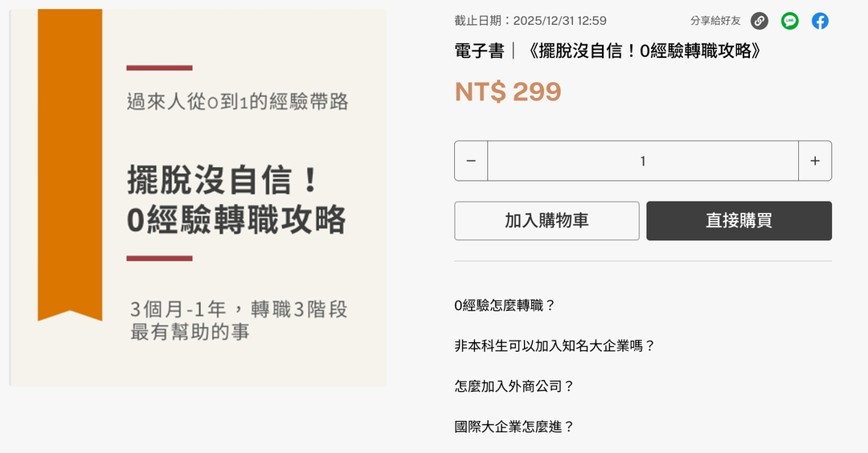Select the line 0經驗怎麼轉職？
This screenshot has width=868, height=453.
[x=506, y=306]
